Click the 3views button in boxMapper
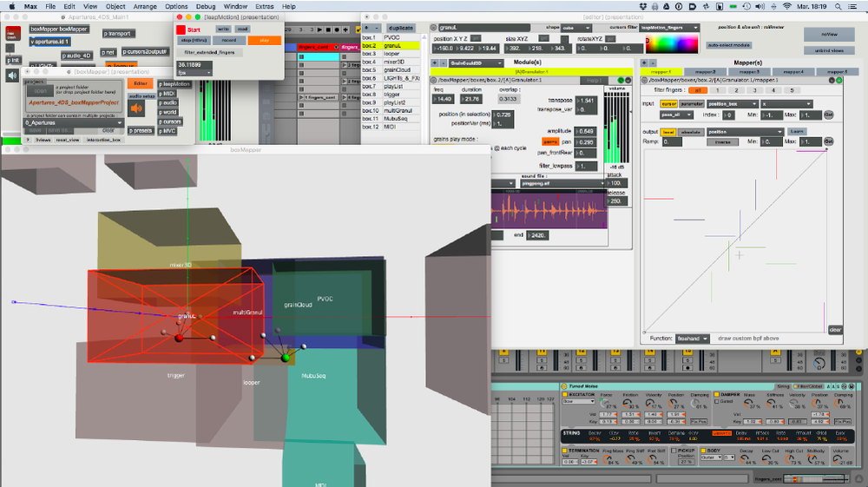 point(43,140)
